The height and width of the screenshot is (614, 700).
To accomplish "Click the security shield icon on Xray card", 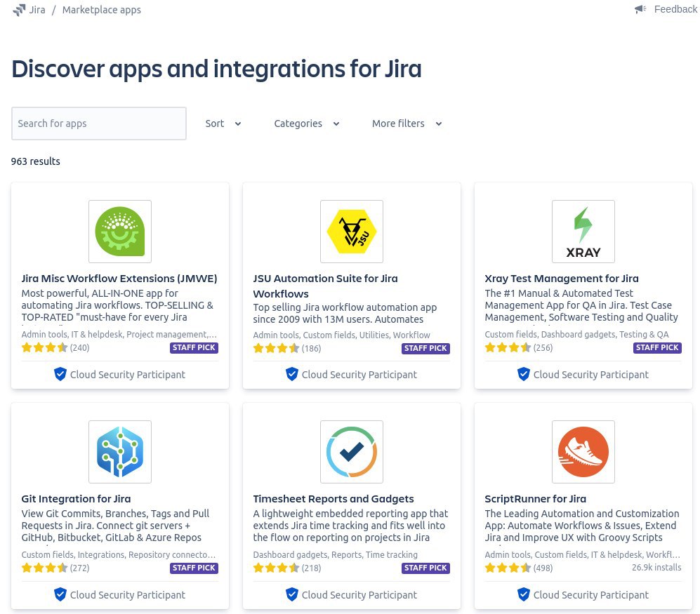I will click(524, 374).
